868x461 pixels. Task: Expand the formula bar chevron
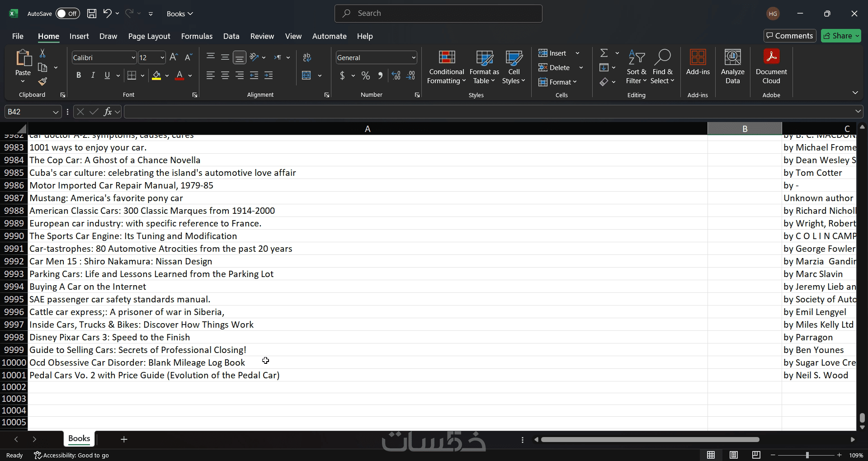click(858, 112)
